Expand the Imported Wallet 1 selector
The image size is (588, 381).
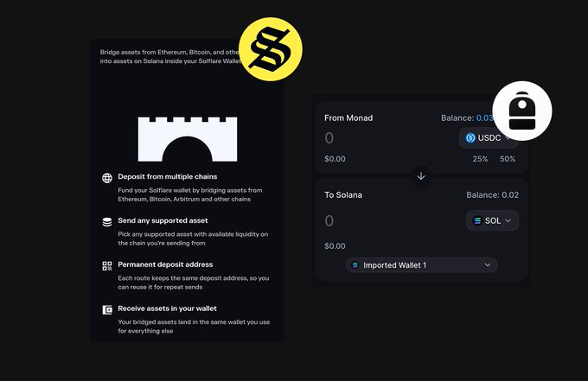(x=421, y=265)
